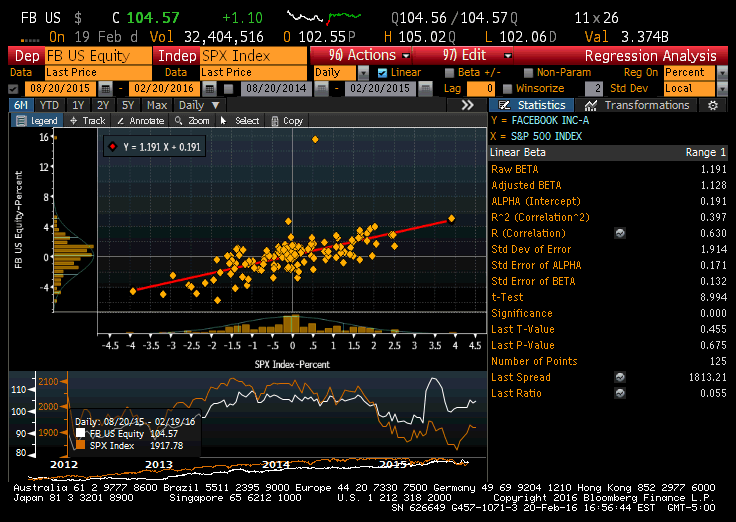Click the Last P-Value statistic label
The width and height of the screenshot is (736, 522).
pos(522,345)
